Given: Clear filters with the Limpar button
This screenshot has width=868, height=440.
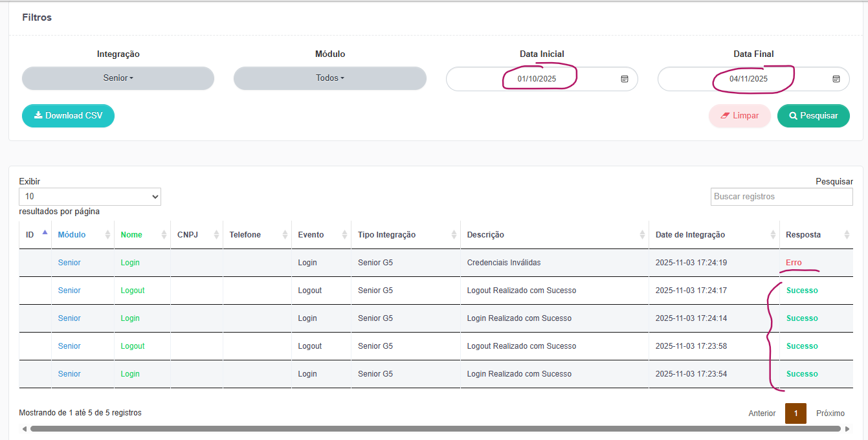Looking at the screenshot, I should click(739, 116).
